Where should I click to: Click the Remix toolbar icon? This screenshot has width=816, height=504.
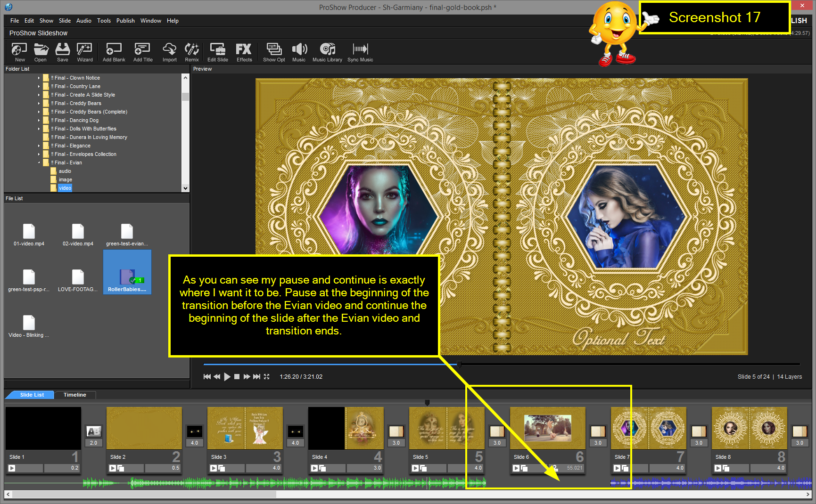pos(191,52)
